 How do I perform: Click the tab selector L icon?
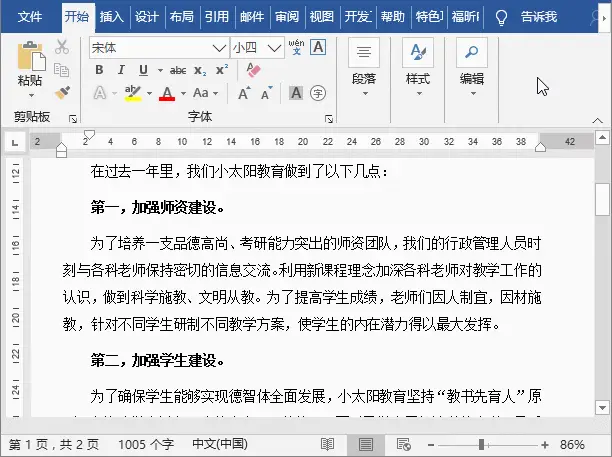(x=15, y=142)
